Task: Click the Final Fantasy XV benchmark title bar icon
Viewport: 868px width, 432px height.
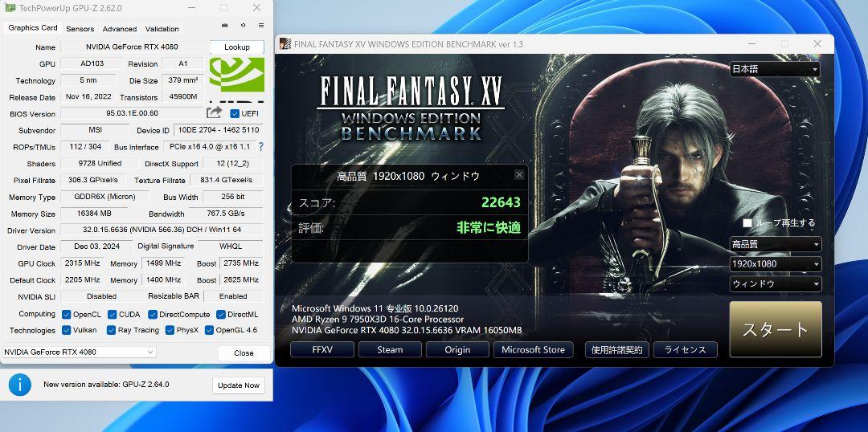Action: pos(285,43)
